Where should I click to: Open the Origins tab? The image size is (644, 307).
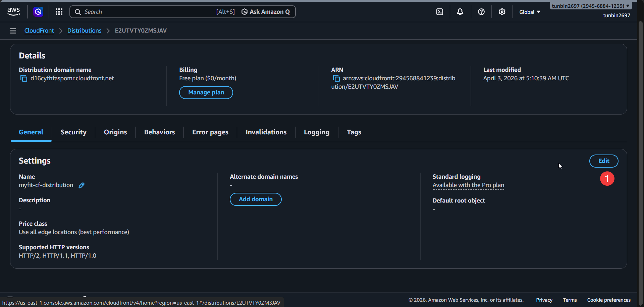[115, 132]
